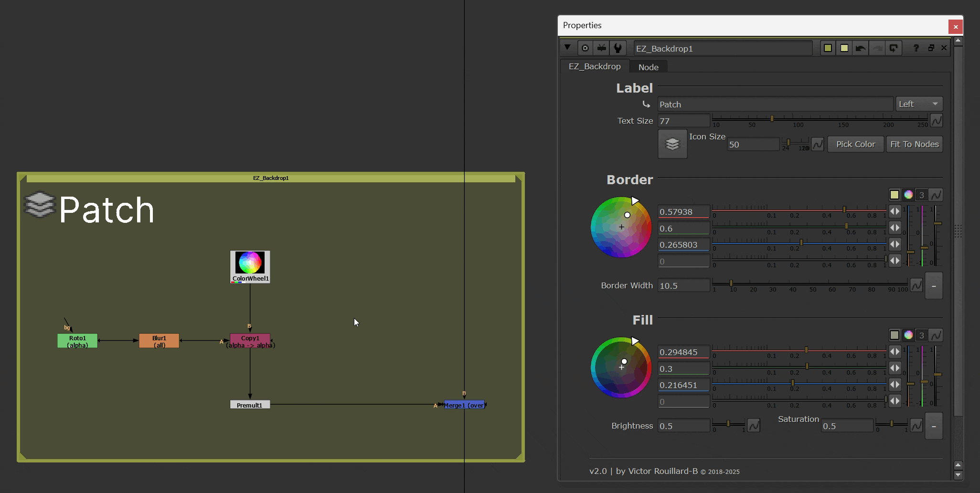Collapse the Border section with the minus button

click(x=934, y=285)
